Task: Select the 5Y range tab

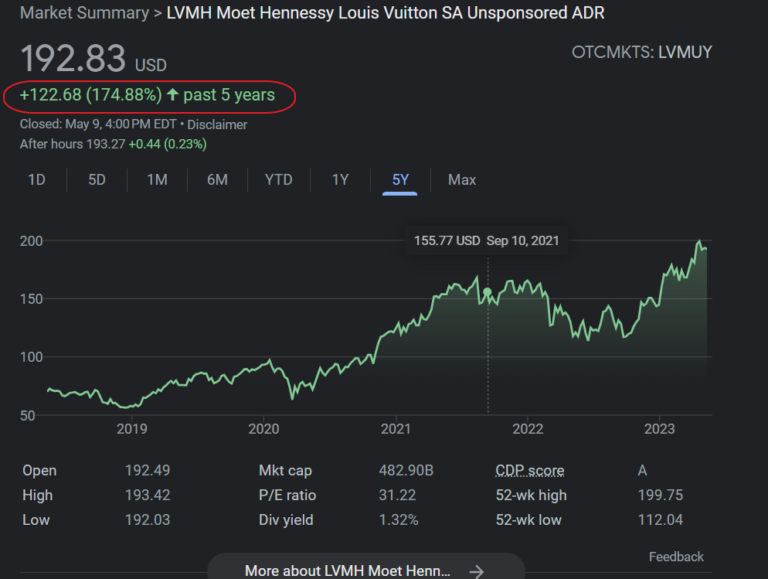Action: [x=400, y=180]
